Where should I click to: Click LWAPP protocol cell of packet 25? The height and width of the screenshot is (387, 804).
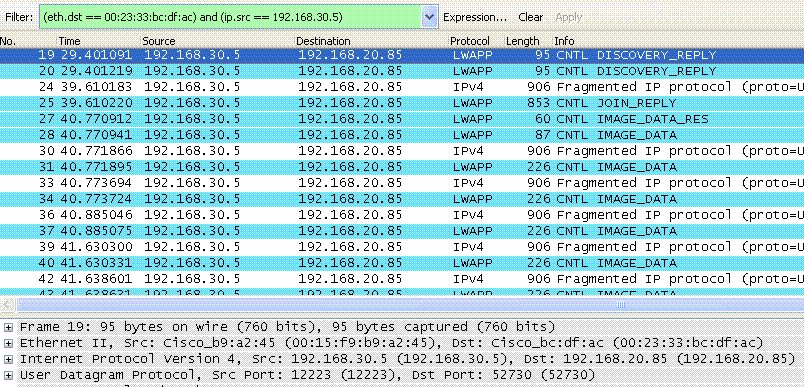[472, 103]
